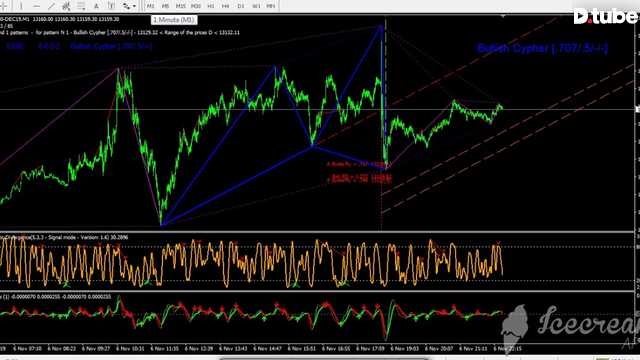640x360 pixels.
Task: Select the Horizontal Line drawing tool
Action: click(x=36, y=6)
